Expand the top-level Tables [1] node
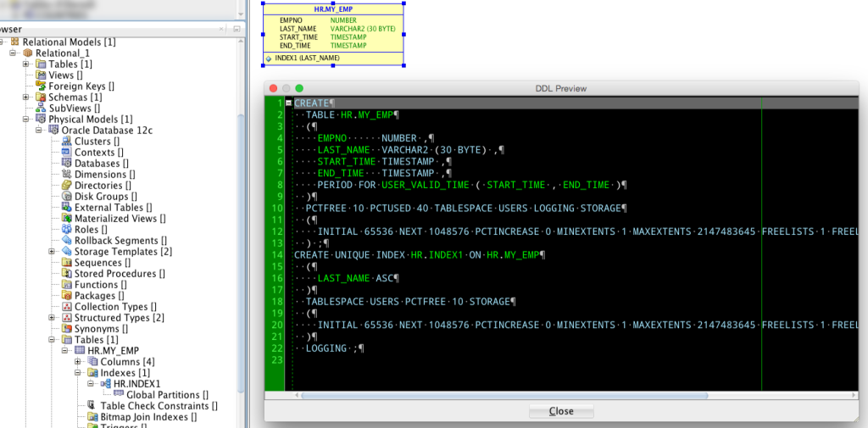 pyautogui.click(x=25, y=64)
